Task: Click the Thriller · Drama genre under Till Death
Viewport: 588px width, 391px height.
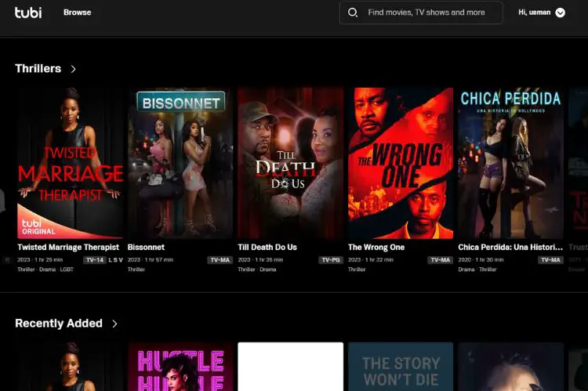Action: coord(257,270)
